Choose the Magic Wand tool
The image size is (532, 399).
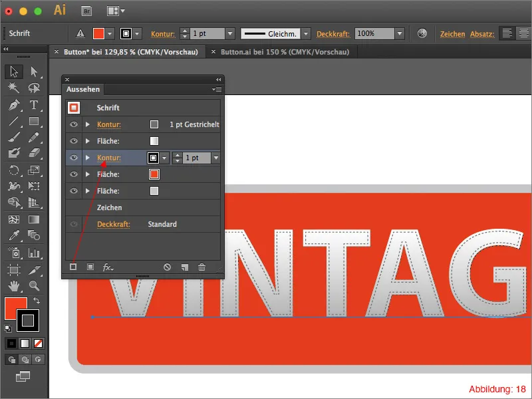[14, 88]
